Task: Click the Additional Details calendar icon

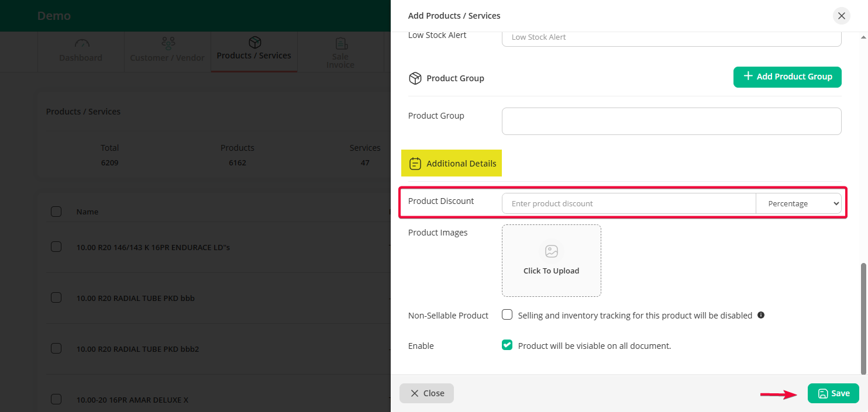Action: 415,164
